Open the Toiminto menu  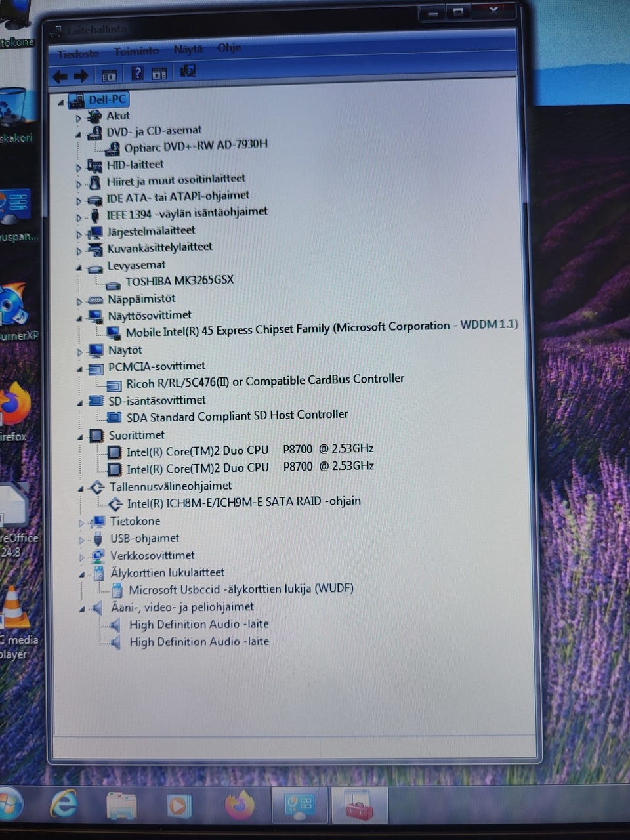click(136, 51)
